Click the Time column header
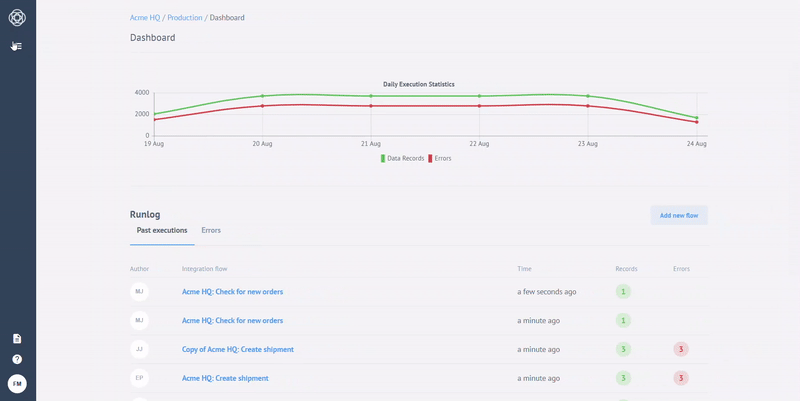This screenshot has width=800, height=401. 524,269
